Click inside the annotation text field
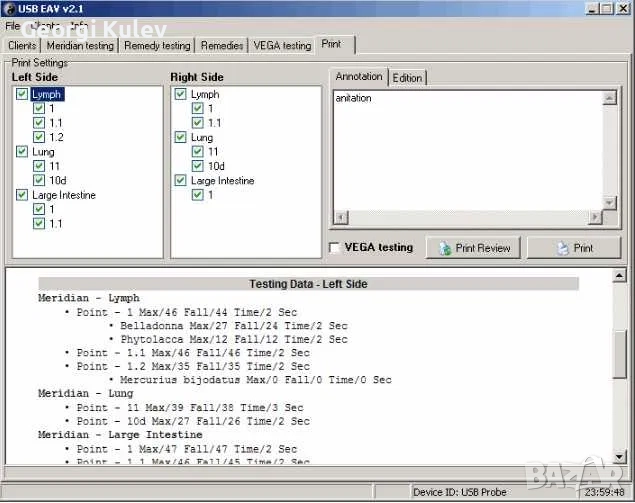The width and height of the screenshot is (635, 503). click(x=465, y=150)
